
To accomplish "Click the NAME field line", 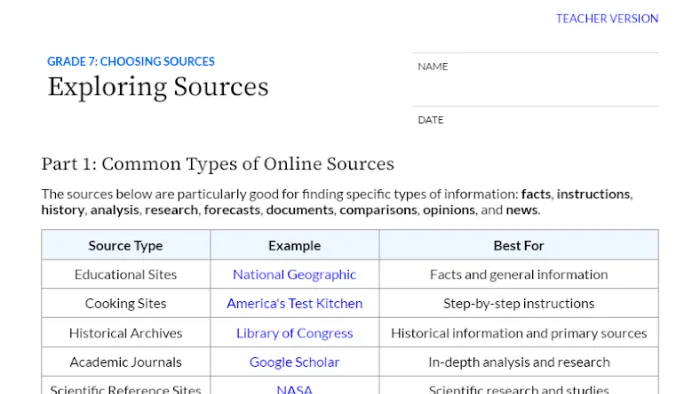I will tap(535, 79).
